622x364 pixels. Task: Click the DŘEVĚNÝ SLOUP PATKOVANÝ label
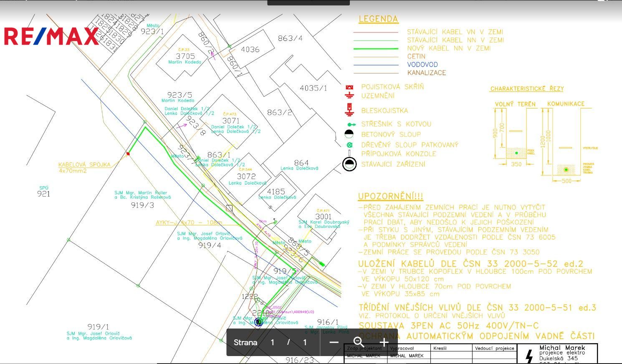point(410,145)
